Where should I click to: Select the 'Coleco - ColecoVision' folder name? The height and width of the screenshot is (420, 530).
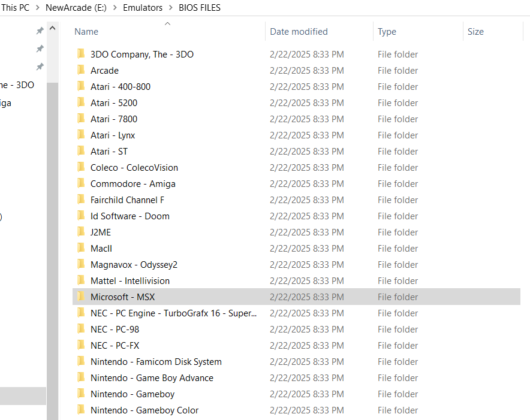click(x=134, y=168)
